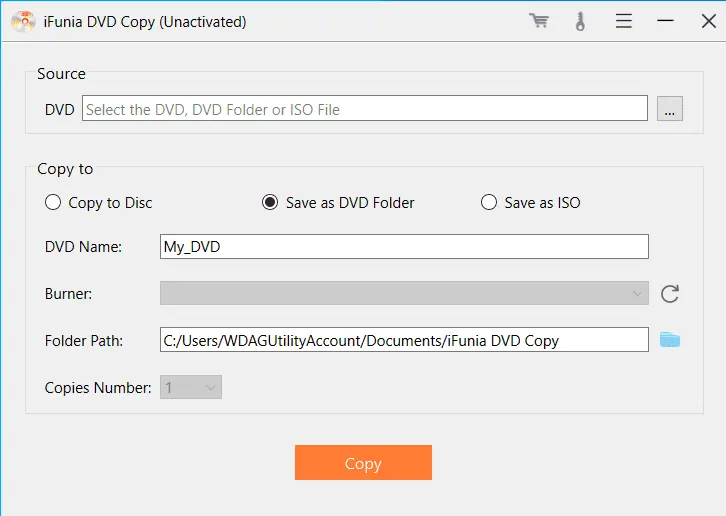Refresh the burner list
Screen dimensions: 726x516
point(670,294)
